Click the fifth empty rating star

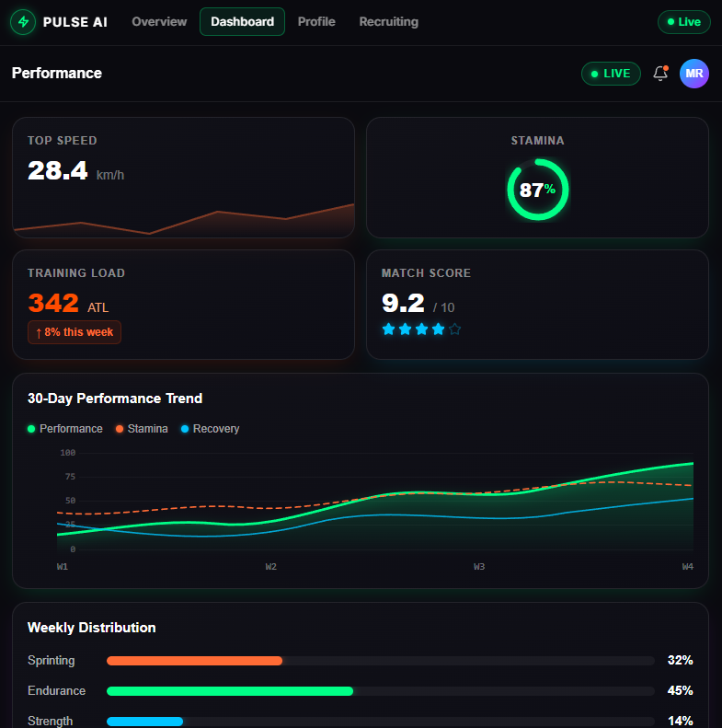[454, 329]
